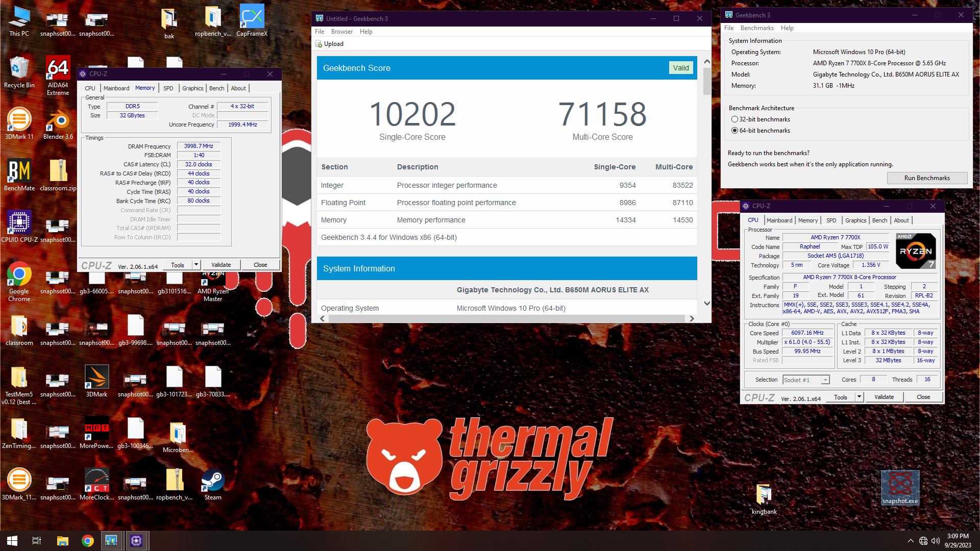Viewport: 980px width, 551px height.
Task: Open the Browser menu in Geekbench results
Action: 341,32
